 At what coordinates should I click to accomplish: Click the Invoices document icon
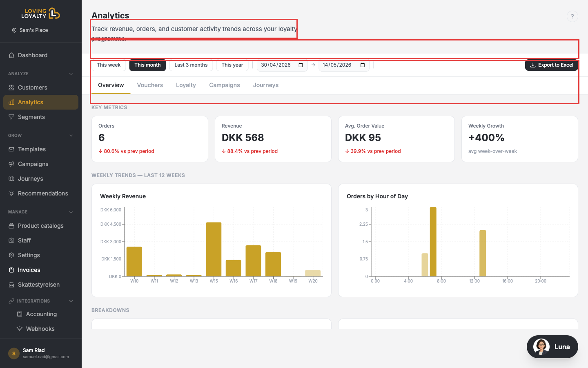(11, 270)
